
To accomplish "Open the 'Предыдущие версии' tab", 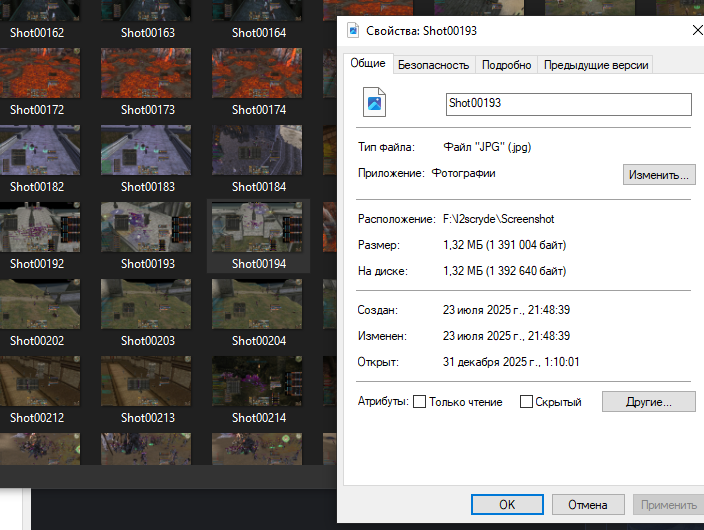I will pos(596,65).
